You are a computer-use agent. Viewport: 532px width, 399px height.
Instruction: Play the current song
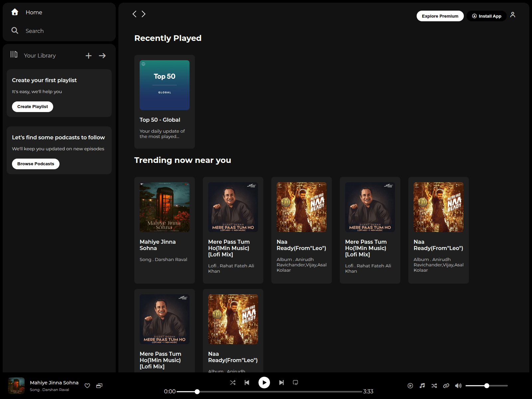coord(264,382)
